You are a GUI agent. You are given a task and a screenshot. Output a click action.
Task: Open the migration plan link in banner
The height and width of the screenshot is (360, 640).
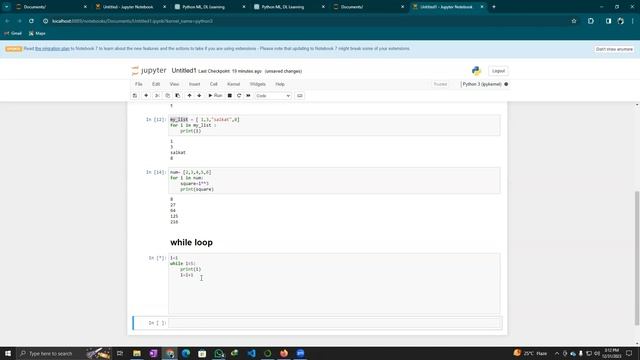52,49
